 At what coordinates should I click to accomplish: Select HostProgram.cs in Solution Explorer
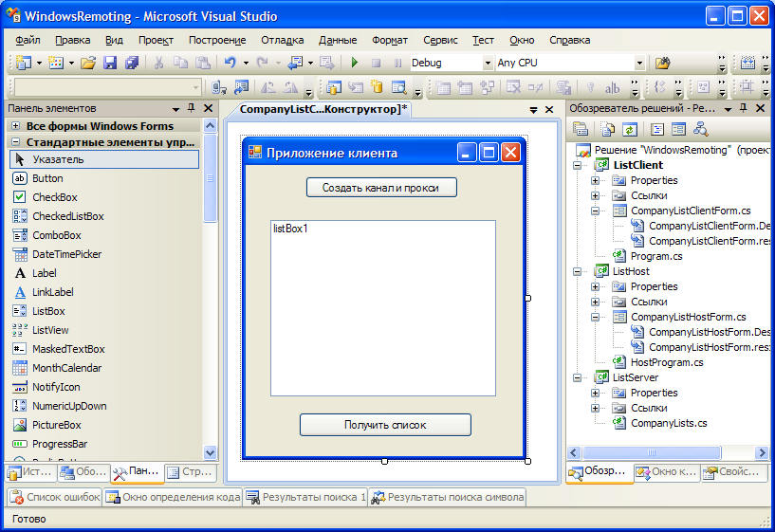click(667, 362)
